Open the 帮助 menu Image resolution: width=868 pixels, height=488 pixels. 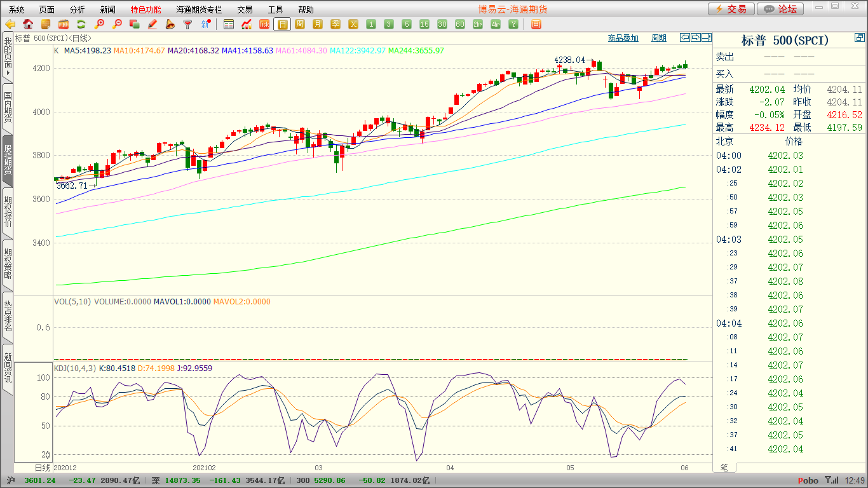(x=306, y=10)
